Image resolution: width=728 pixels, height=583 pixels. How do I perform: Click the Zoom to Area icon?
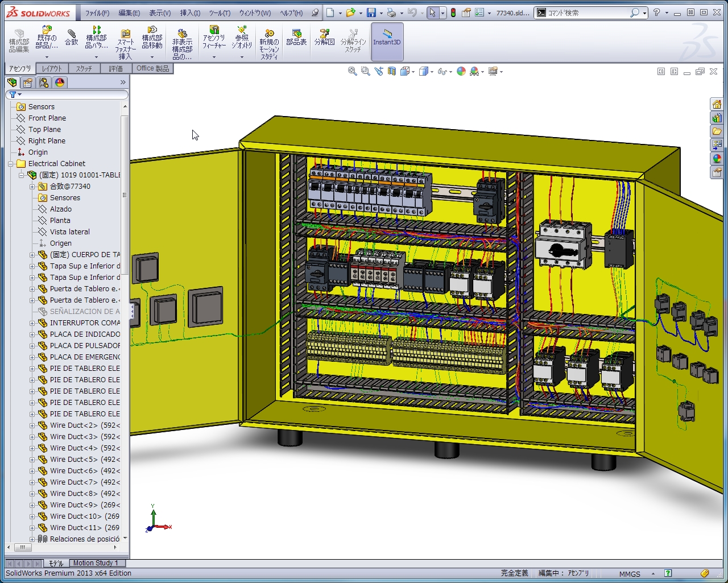pos(366,71)
